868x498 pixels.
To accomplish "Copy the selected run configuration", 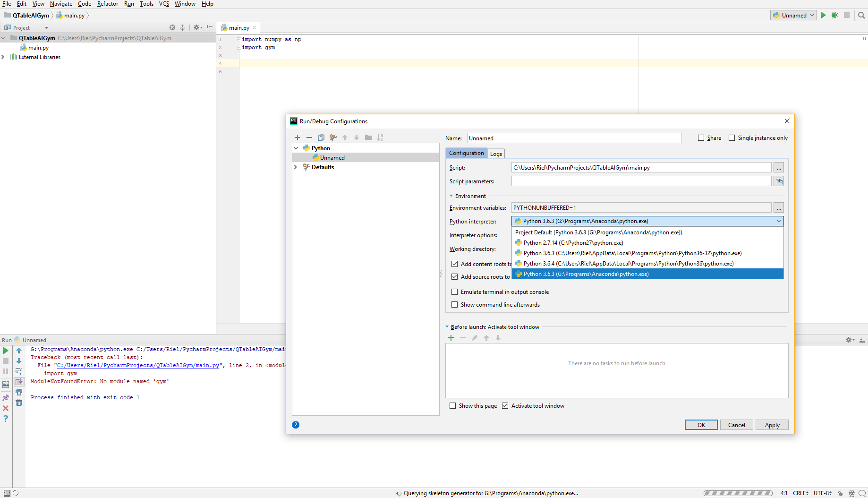I will [321, 137].
